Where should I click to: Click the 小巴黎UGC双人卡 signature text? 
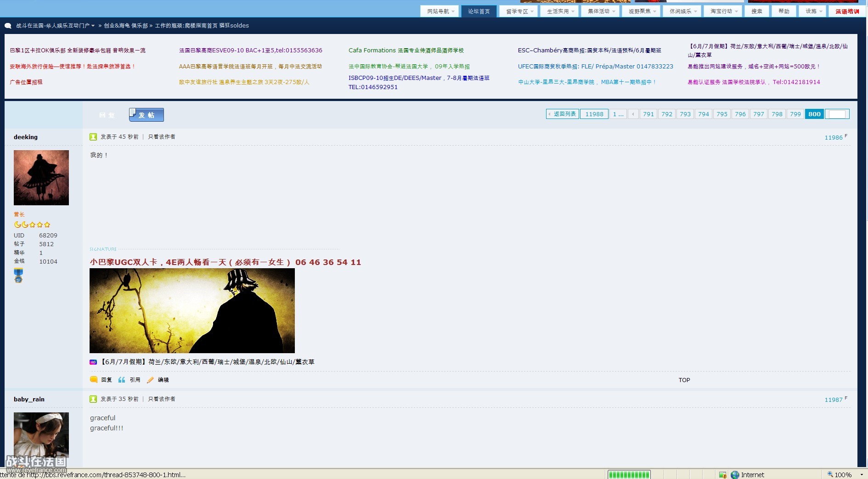(x=225, y=262)
